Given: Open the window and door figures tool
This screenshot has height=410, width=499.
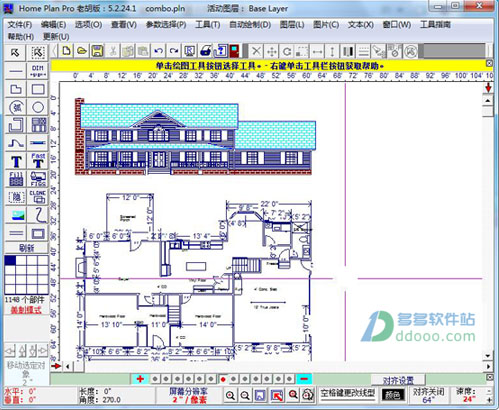Looking at the screenshot, I should (38, 125).
